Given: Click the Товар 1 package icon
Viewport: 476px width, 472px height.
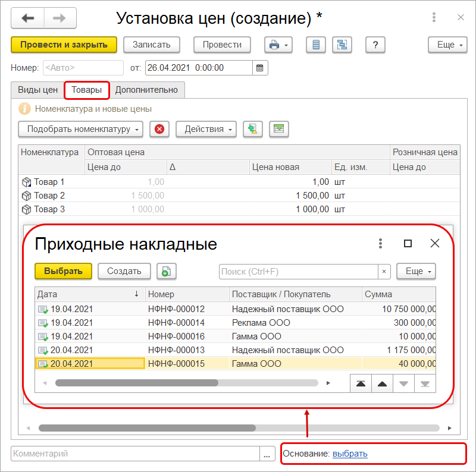Looking at the screenshot, I should click(27, 182).
